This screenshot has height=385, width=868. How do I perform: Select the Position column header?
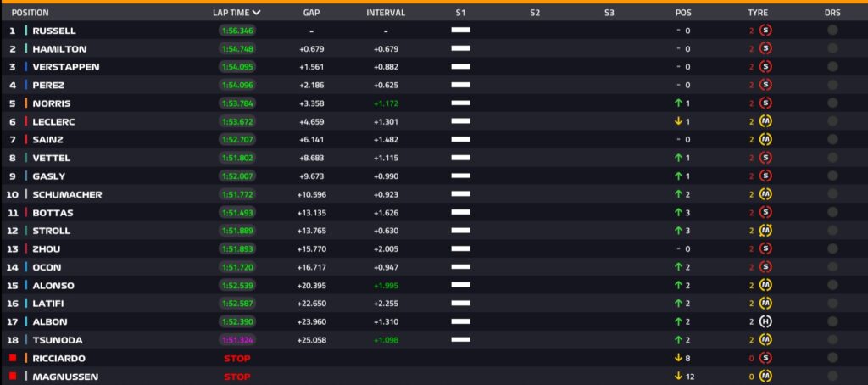click(31, 13)
